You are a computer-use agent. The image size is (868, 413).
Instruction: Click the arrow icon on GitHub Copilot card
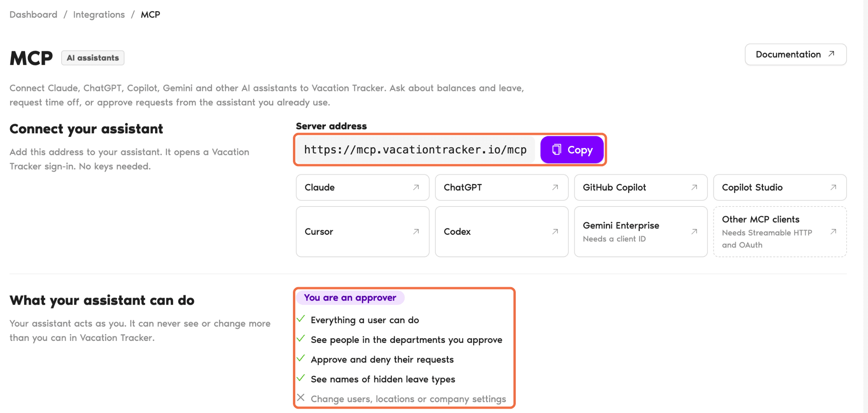coord(694,188)
